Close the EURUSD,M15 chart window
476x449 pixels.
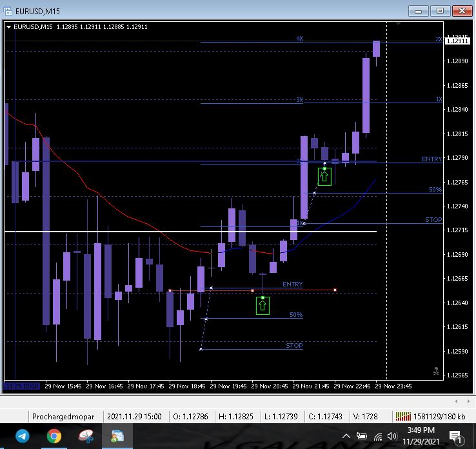pyautogui.click(x=462, y=11)
